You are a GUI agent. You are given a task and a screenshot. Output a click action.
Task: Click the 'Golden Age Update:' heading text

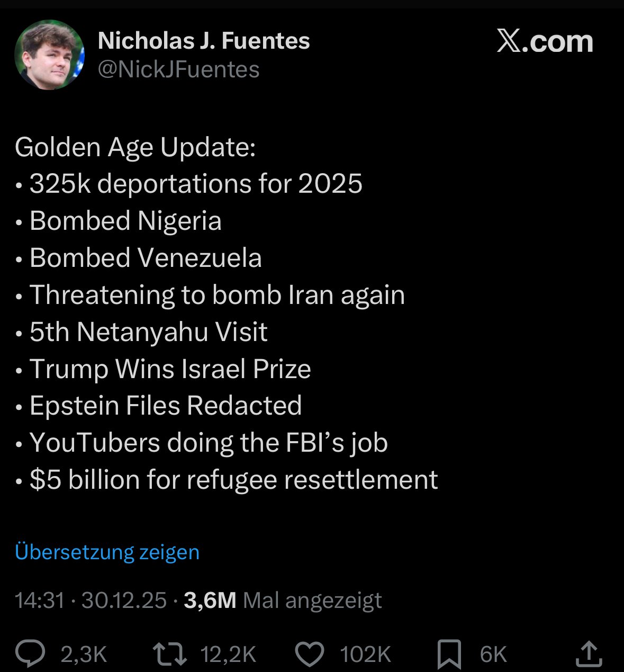(135, 147)
